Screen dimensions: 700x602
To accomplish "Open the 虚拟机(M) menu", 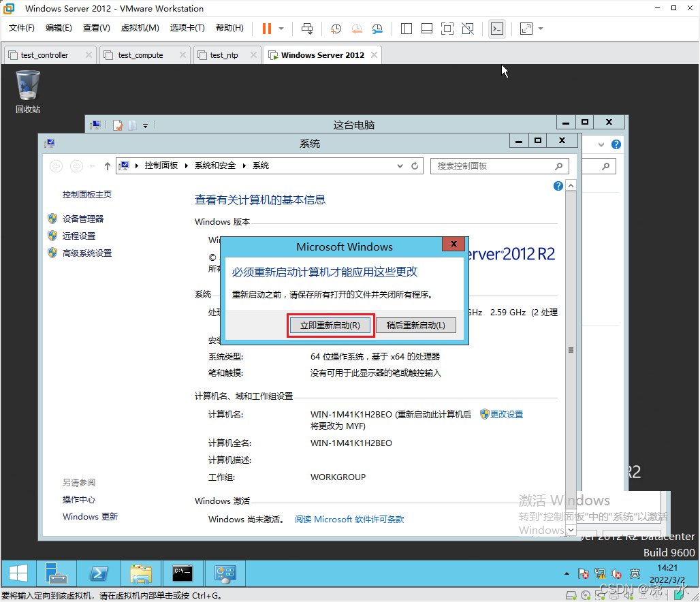I will coord(140,28).
